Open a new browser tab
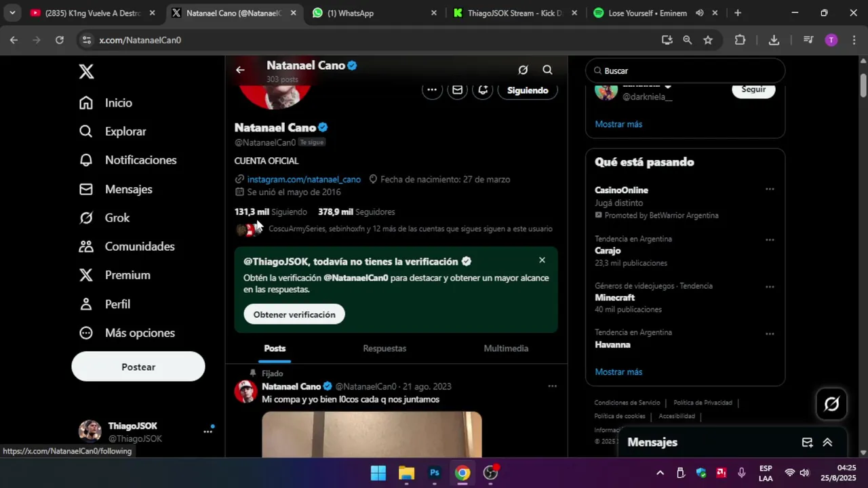 tap(738, 13)
